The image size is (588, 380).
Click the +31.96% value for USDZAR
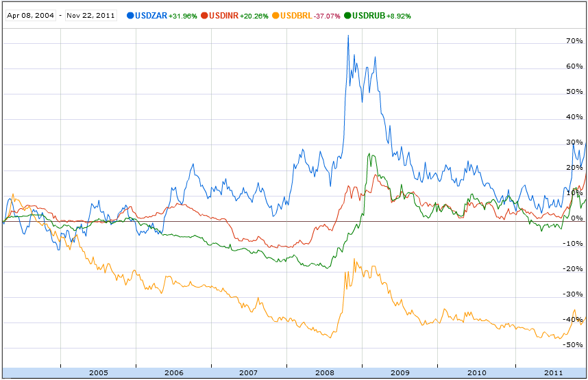pos(182,16)
